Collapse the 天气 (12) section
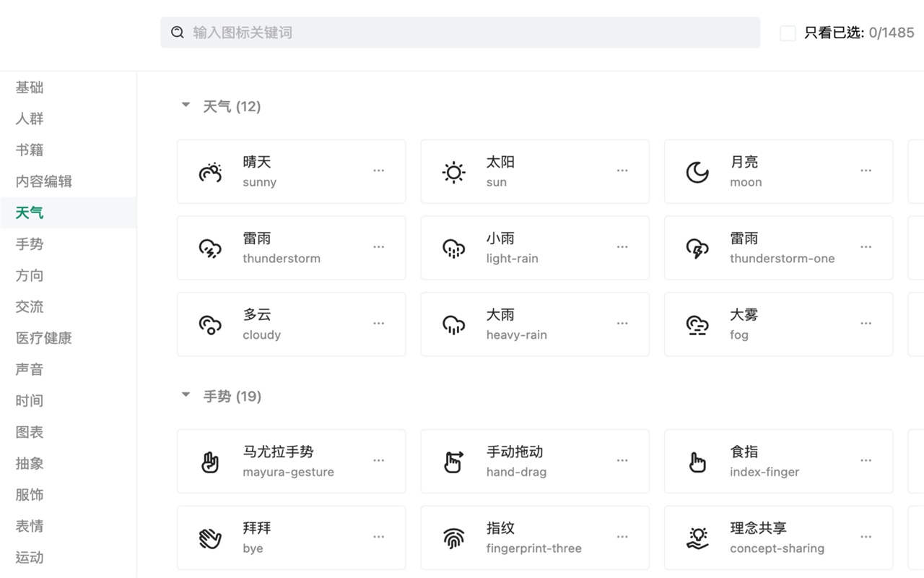This screenshot has height=578, width=924. point(186,105)
